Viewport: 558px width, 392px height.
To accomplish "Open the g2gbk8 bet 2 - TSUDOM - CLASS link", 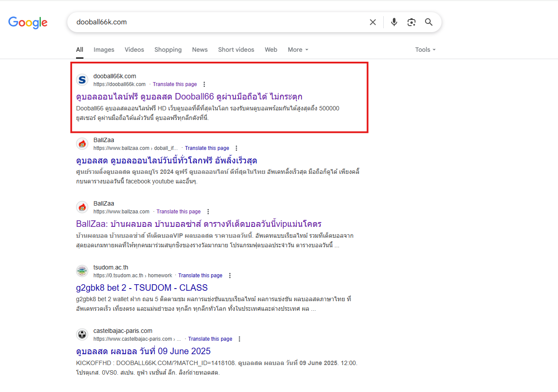I will [142, 288].
